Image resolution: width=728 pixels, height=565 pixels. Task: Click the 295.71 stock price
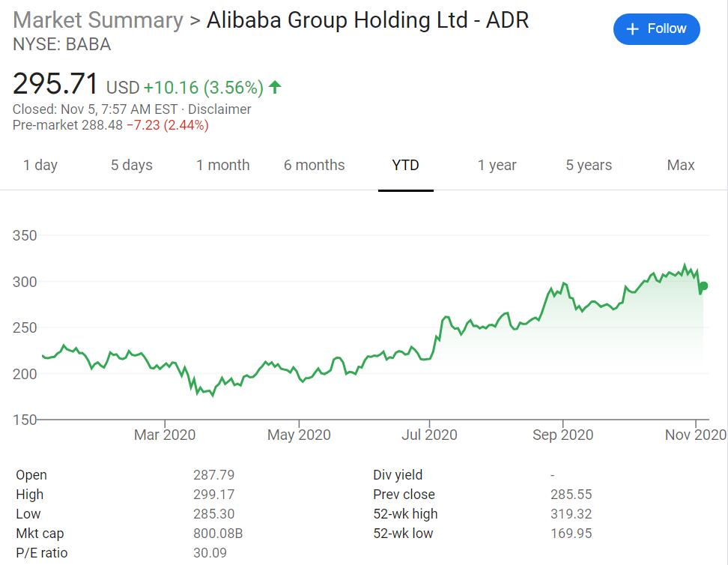(x=53, y=84)
